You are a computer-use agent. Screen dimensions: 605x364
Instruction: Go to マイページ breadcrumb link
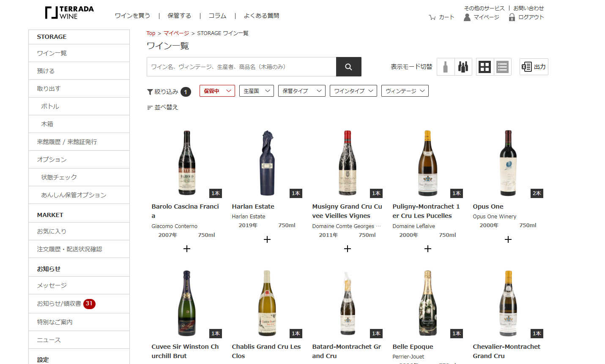pos(176,33)
